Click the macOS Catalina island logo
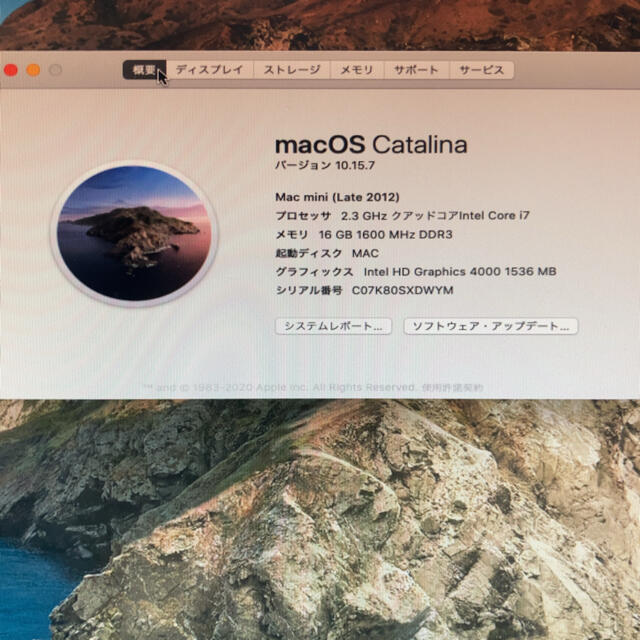Viewport: 640px width, 640px height. pos(134,233)
